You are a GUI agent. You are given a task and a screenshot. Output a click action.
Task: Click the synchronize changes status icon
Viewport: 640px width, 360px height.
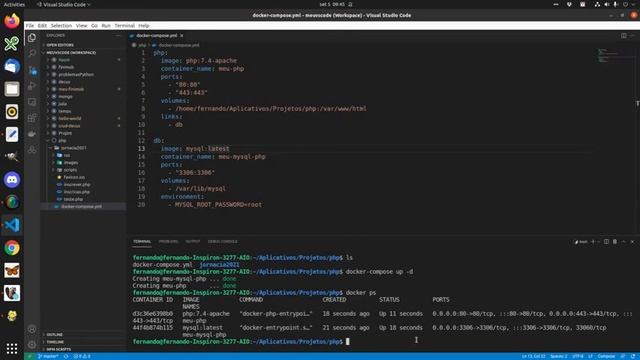click(66, 356)
